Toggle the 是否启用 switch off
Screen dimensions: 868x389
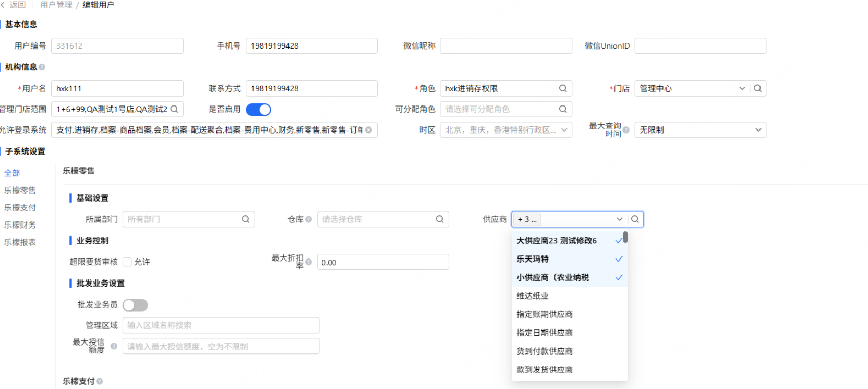258,110
